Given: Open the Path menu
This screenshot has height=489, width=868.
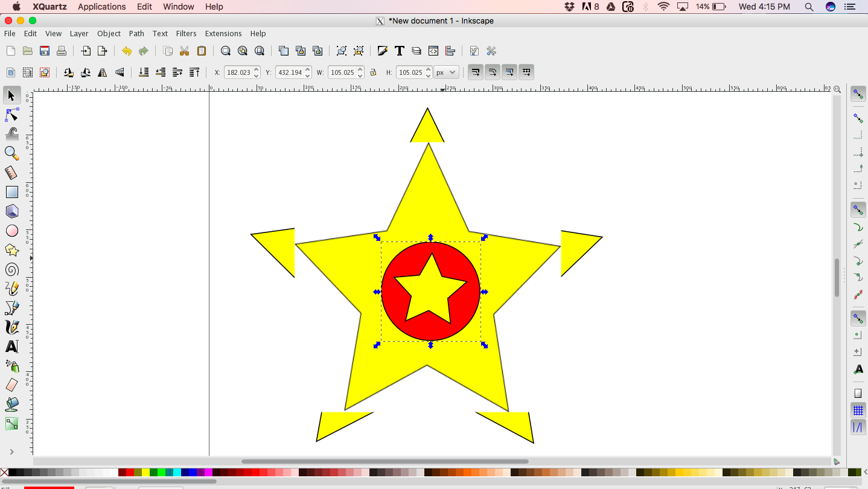Looking at the screenshot, I should pyautogui.click(x=136, y=34).
